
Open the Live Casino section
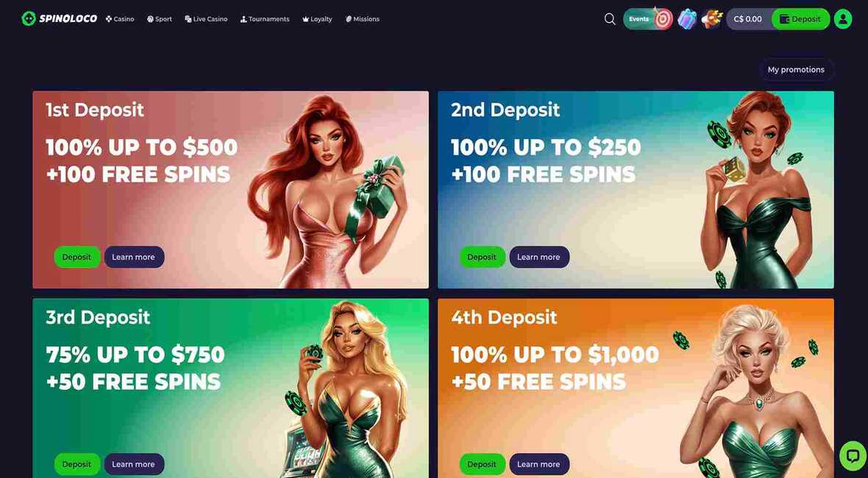click(206, 19)
